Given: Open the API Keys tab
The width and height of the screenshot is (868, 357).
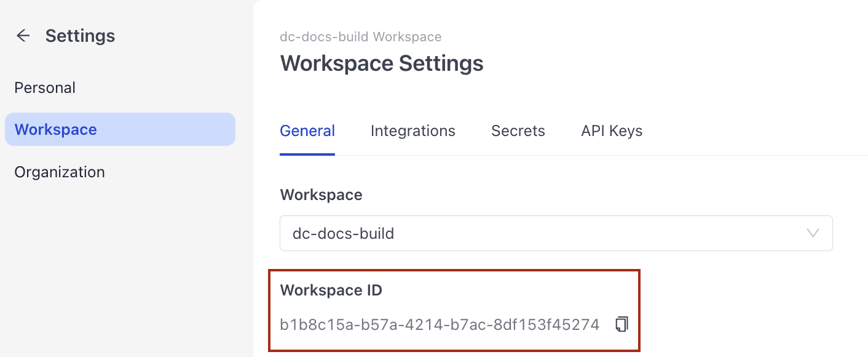Looking at the screenshot, I should [x=612, y=130].
